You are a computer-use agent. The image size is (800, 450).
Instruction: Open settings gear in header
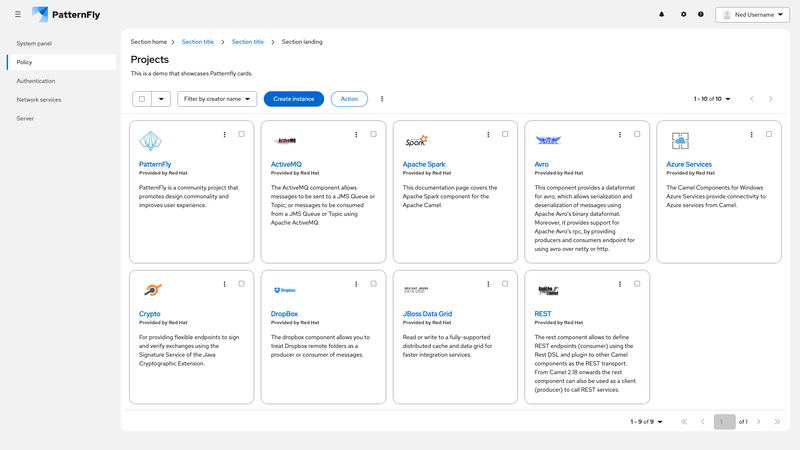pos(684,14)
